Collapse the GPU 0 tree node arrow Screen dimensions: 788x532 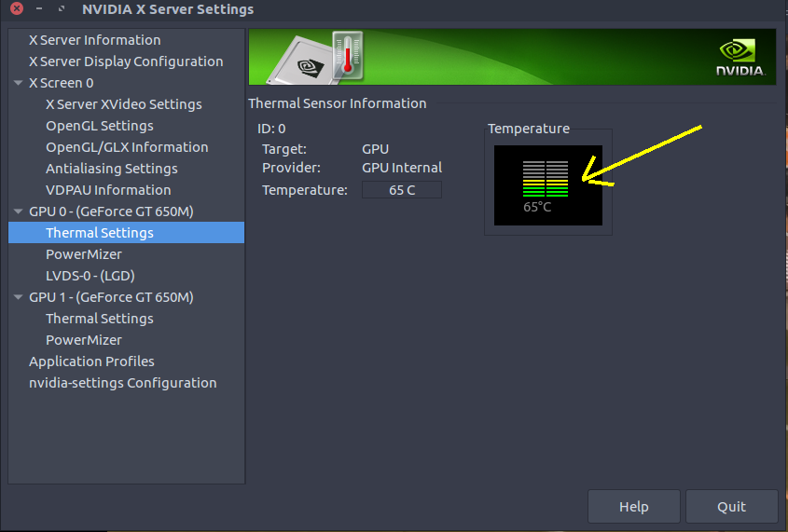(x=18, y=211)
